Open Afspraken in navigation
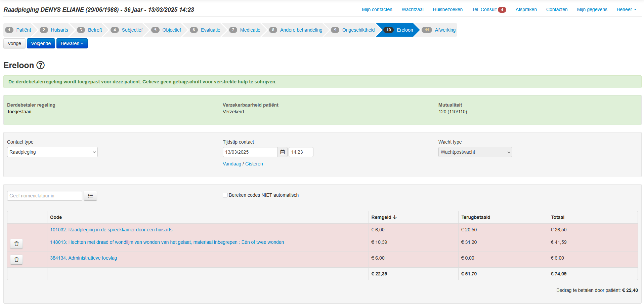 (x=526, y=9)
